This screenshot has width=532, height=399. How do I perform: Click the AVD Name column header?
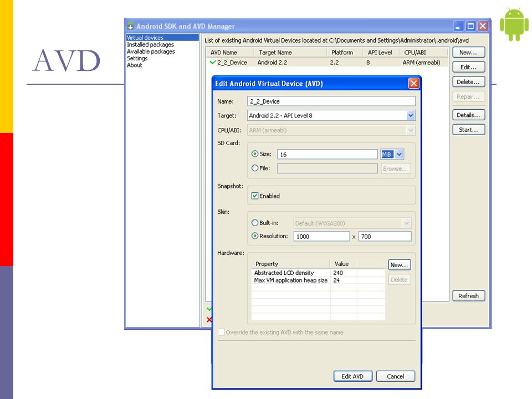[x=230, y=53]
